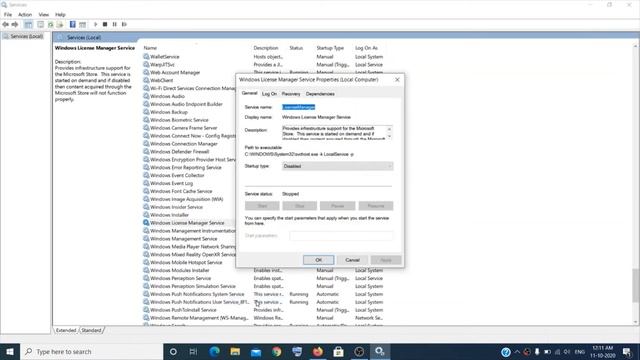The width and height of the screenshot is (640, 360).
Task: Select Windows Event Log service icon
Action: pyautogui.click(x=146, y=183)
